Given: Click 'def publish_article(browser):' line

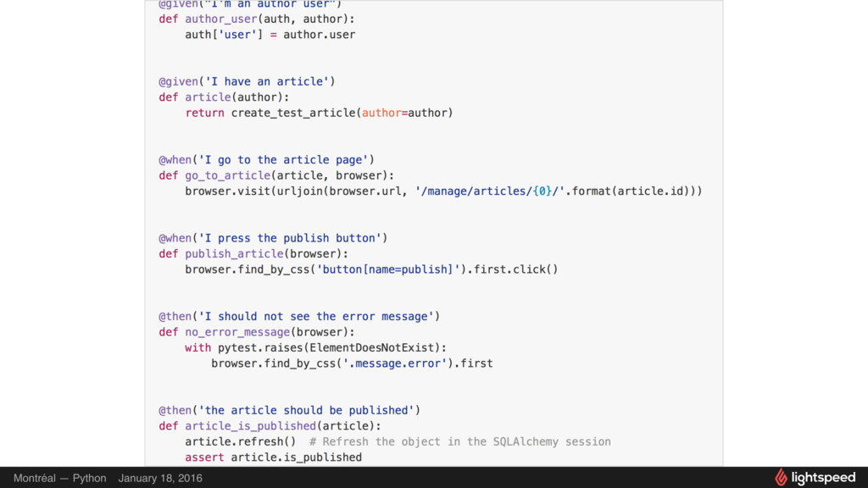Looking at the screenshot, I should point(253,254).
